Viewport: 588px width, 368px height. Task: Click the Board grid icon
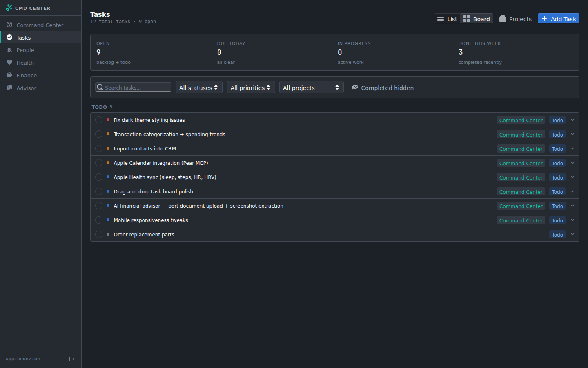pyautogui.click(x=467, y=19)
